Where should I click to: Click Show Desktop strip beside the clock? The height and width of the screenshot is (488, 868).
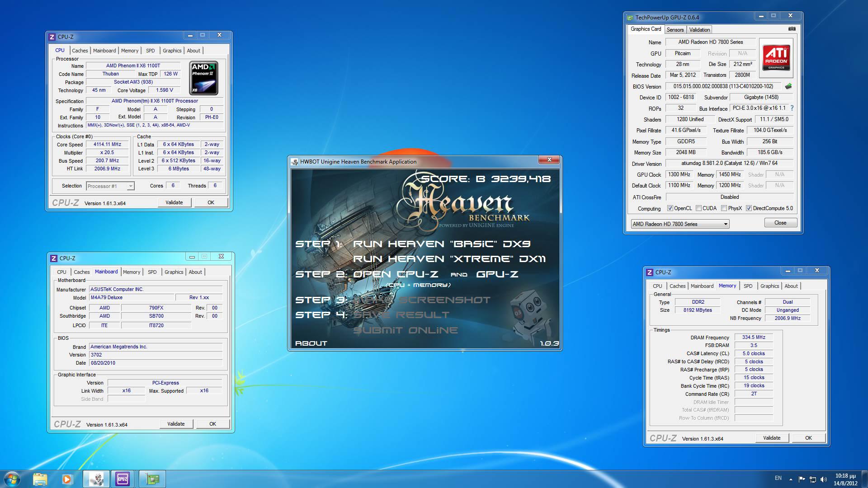tap(864, 479)
